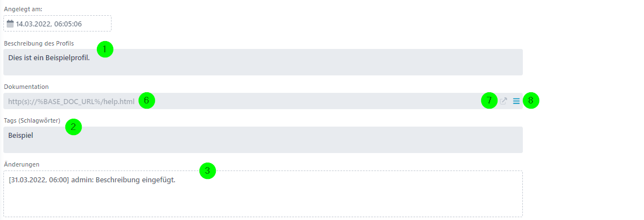Image resolution: width=644 pixels, height=220 pixels.
Task: Click into the Dokumentation URL field
Action: pos(263,101)
